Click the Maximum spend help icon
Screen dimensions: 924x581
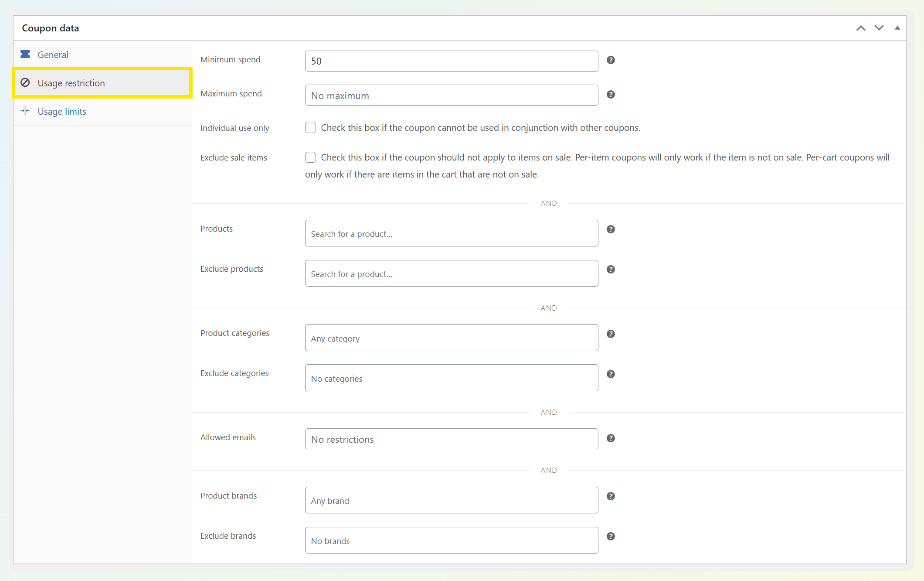[x=611, y=95]
